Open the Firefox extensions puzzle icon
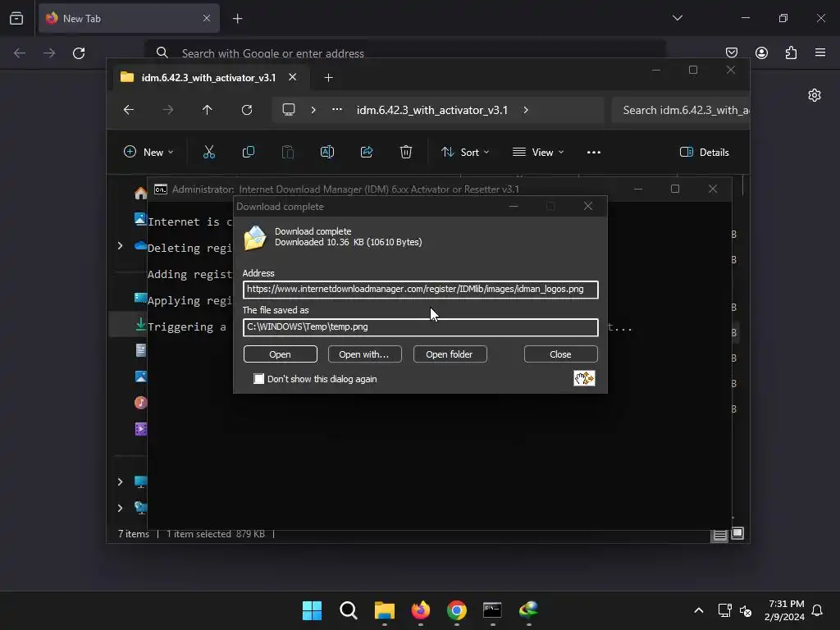 tap(792, 52)
